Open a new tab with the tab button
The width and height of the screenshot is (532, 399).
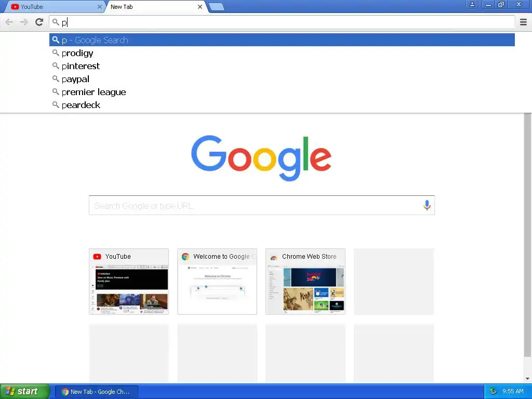click(217, 7)
